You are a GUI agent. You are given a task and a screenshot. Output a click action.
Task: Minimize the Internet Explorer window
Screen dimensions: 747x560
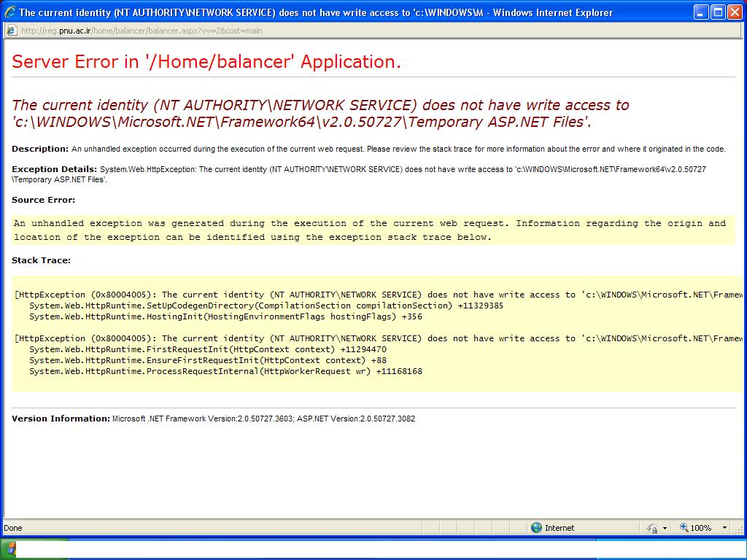coord(701,12)
